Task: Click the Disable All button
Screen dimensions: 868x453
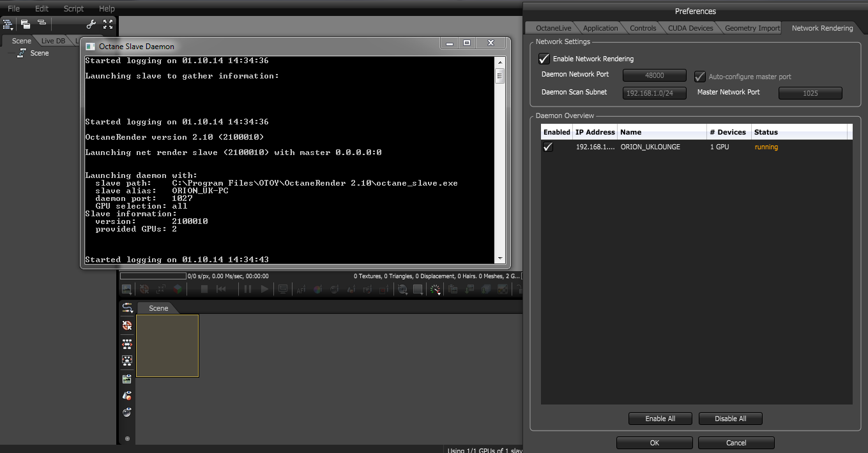Action: click(x=730, y=419)
